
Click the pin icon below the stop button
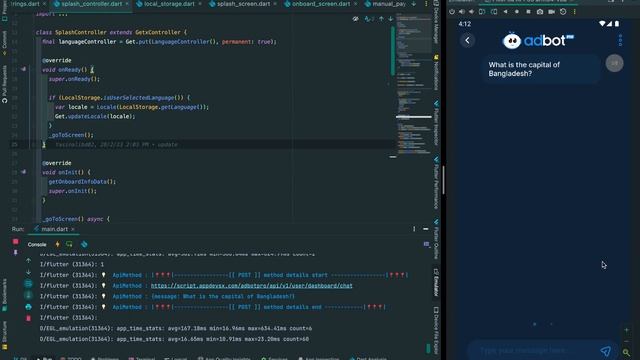coord(16,253)
